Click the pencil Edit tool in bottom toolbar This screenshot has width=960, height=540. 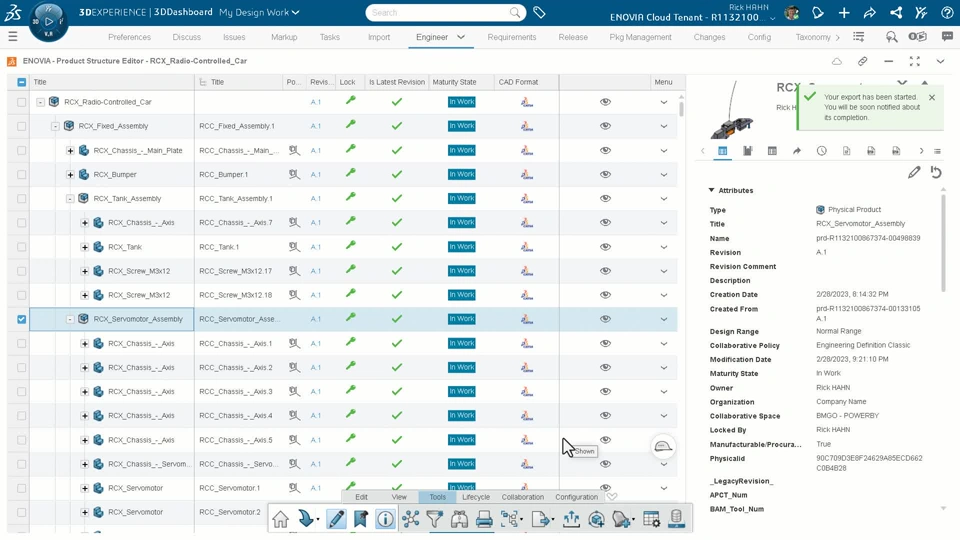[x=336, y=519]
